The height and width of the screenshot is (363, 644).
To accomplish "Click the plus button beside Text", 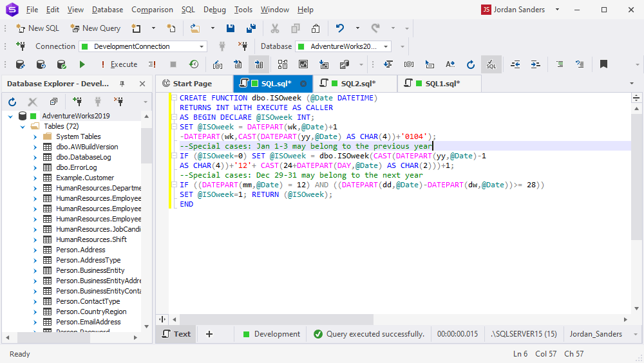I will (209, 334).
